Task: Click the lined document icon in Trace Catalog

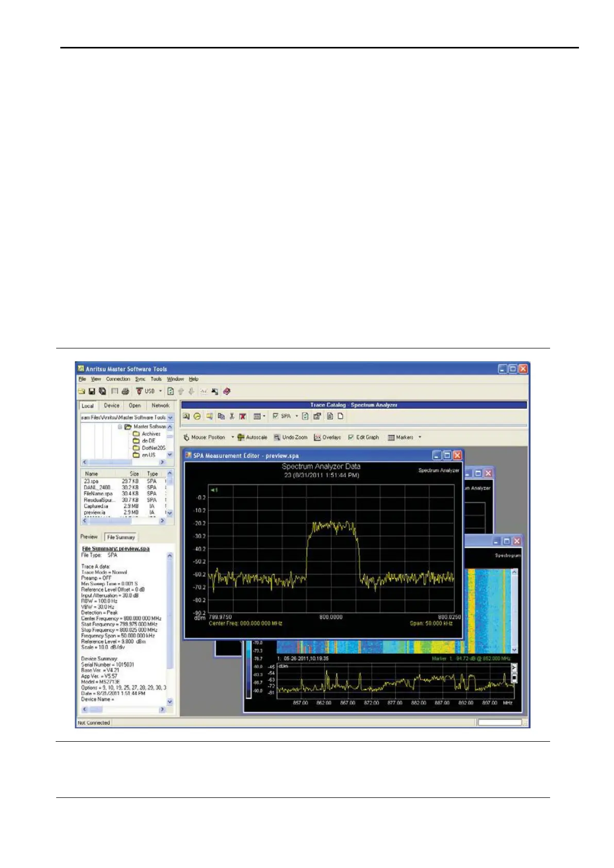Action: tap(330, 416)
